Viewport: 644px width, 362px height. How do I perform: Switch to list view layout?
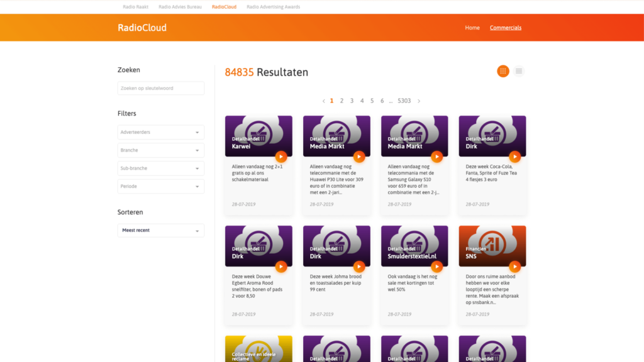[519, 71]
